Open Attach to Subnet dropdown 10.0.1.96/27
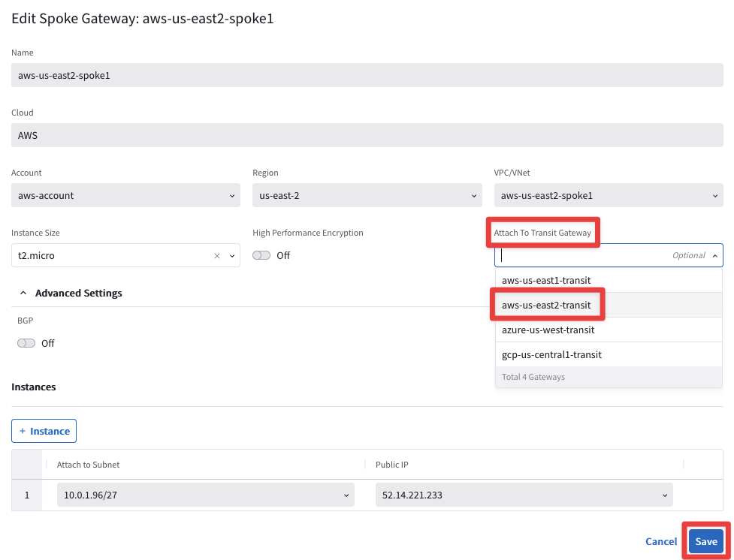 coord(205,495)
